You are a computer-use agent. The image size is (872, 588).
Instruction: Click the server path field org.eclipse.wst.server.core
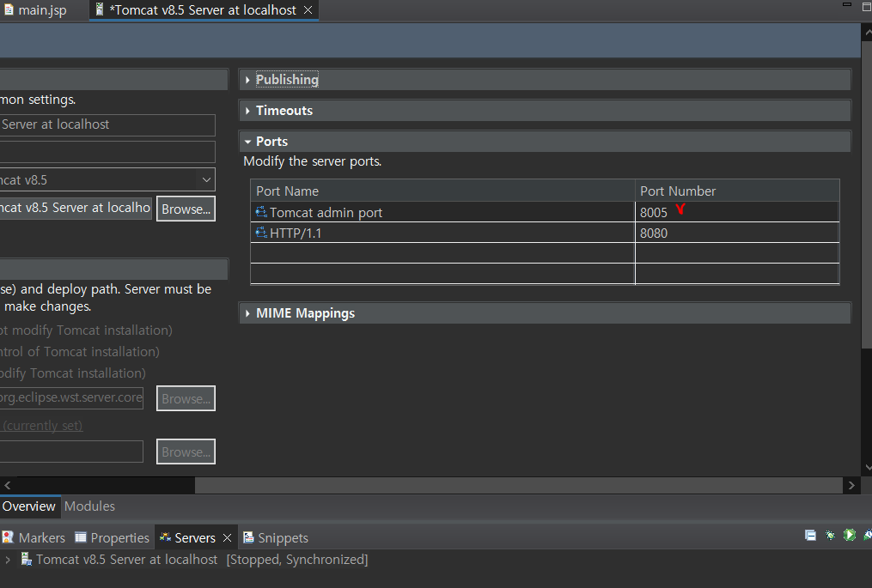(71, 398)
